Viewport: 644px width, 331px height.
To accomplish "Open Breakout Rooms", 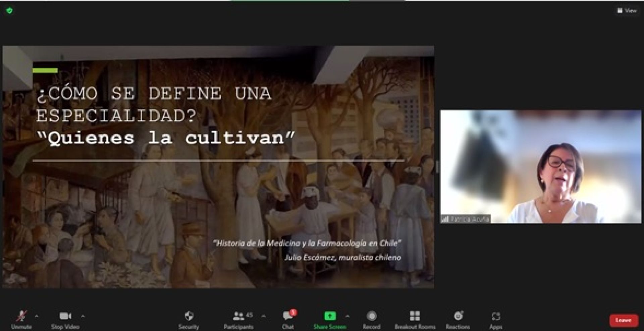I will tap(415, 319).
